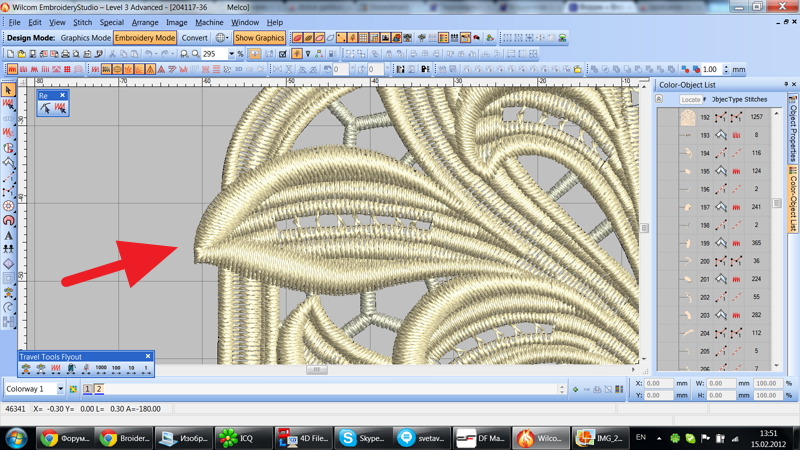The image size is (800, 450).
Task: Switch to Graphics Mode
Action: coord(86,38)
